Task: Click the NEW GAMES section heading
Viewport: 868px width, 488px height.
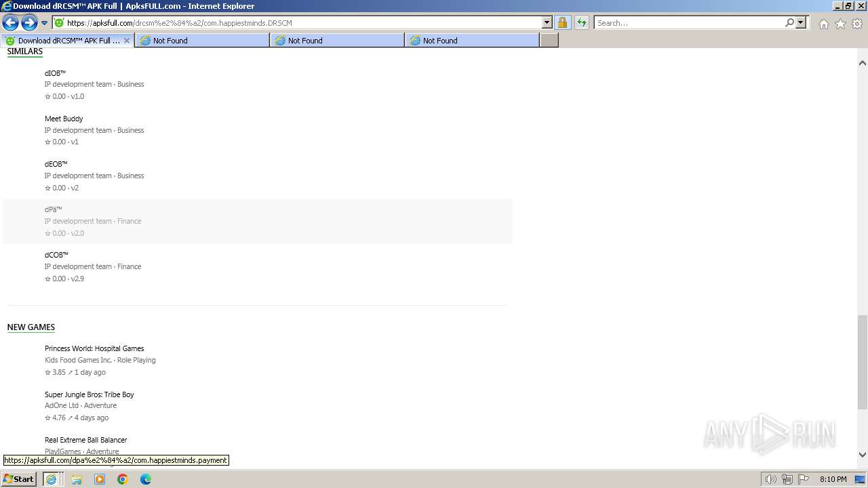Action: click(31, 327)
